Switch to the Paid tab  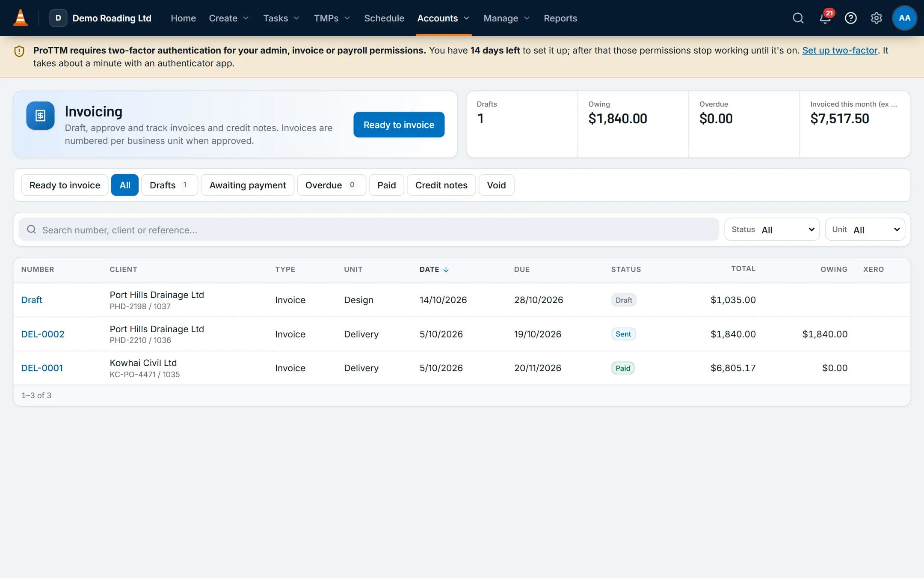point(386,185)
